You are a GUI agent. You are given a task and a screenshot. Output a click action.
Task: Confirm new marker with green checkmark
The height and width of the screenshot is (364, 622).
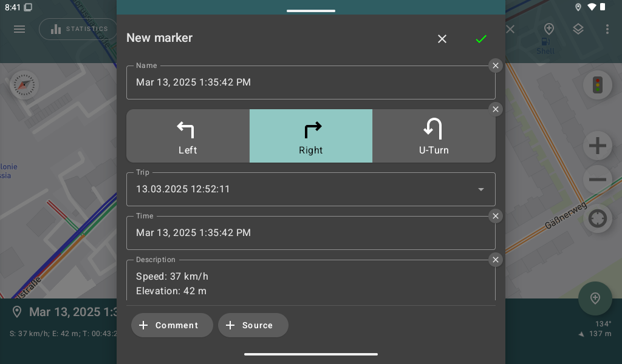(481, 39)
